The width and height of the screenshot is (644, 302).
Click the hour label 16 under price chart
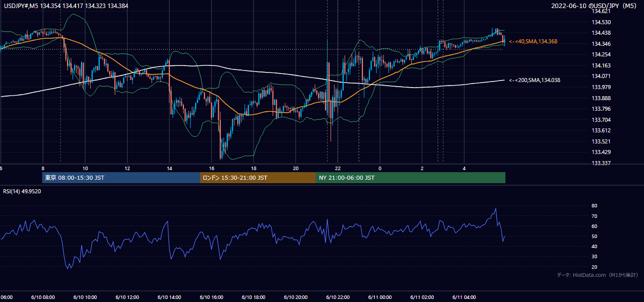(x=212, y=168)
